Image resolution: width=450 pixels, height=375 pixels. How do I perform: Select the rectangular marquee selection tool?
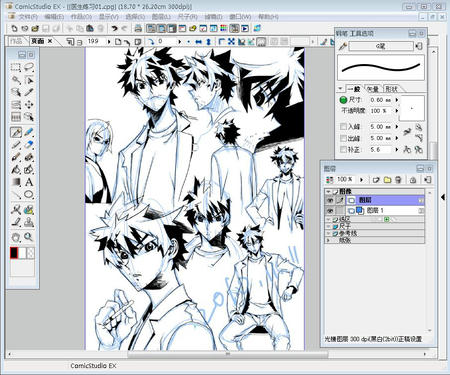[x=16, y=67]
